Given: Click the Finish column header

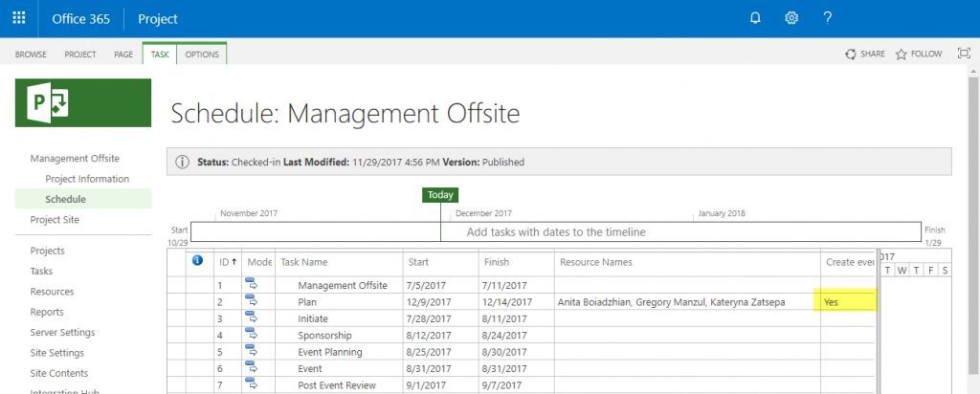Looking at the screenshot, I should tap(516, 262).
